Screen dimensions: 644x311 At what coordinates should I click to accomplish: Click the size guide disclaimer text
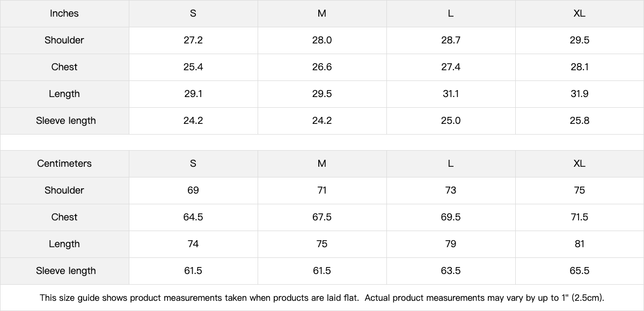[x=322, y=298]
